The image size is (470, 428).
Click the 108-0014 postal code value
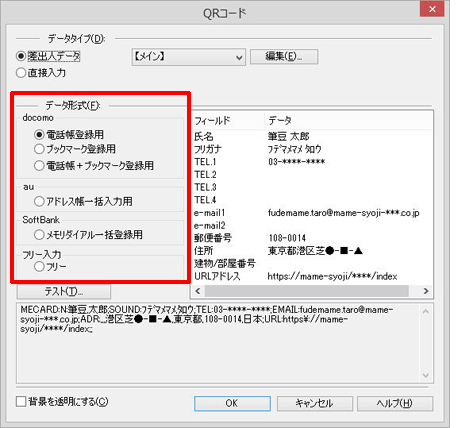pyautogui.click(x=287, y=238)
